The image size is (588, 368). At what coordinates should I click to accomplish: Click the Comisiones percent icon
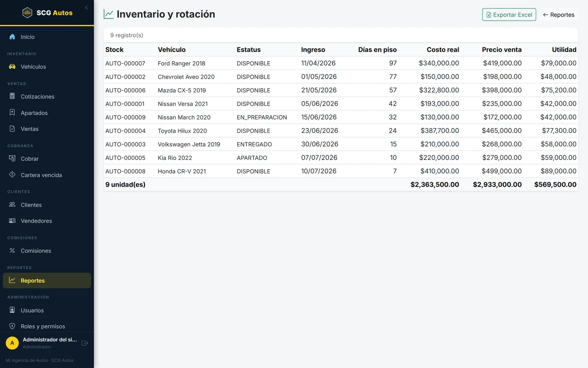[x=12, y=250]
